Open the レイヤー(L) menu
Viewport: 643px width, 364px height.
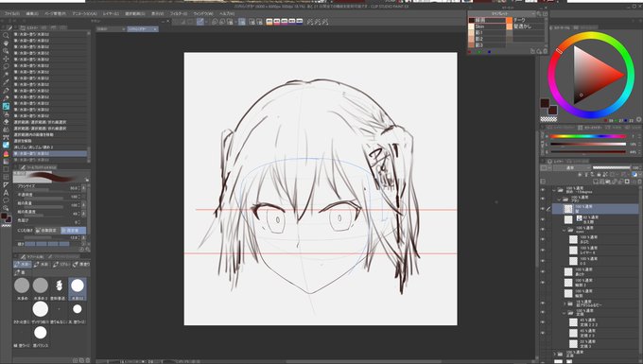tap(111, 13)
